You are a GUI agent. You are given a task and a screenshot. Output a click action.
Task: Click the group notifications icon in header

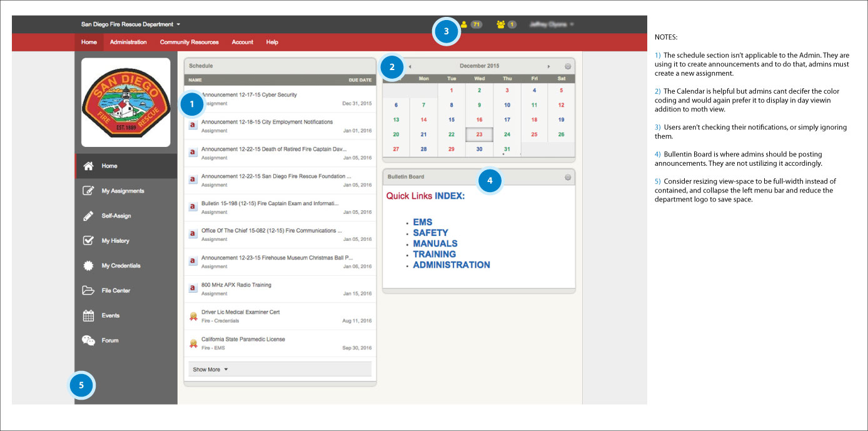click(x=500, y=24)
